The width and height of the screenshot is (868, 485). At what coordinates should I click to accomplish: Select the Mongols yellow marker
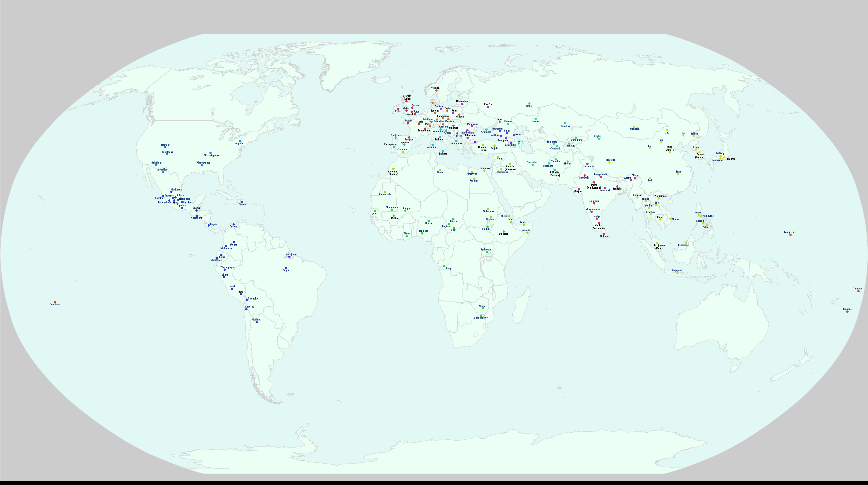634,127
